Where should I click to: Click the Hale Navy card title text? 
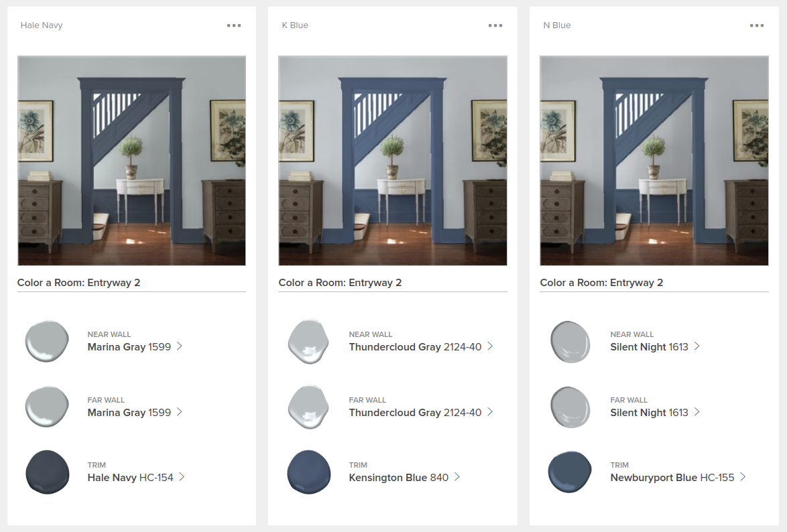coord(42,25)
